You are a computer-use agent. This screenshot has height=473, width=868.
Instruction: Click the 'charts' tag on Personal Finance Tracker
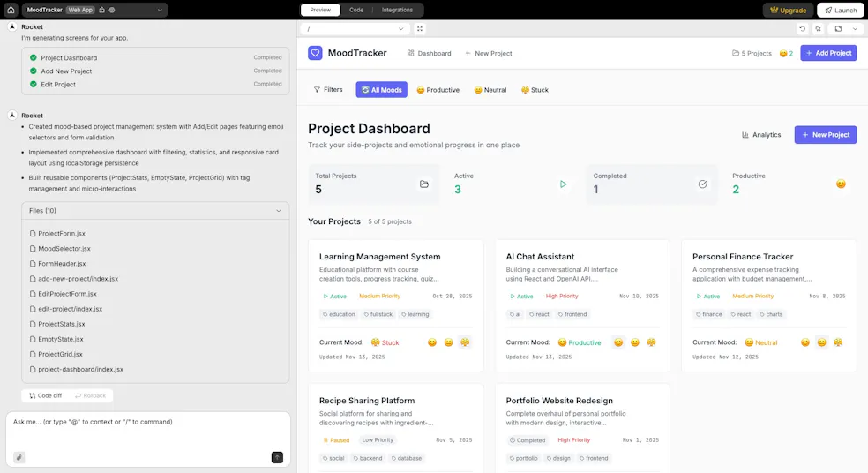coord(771,314)
